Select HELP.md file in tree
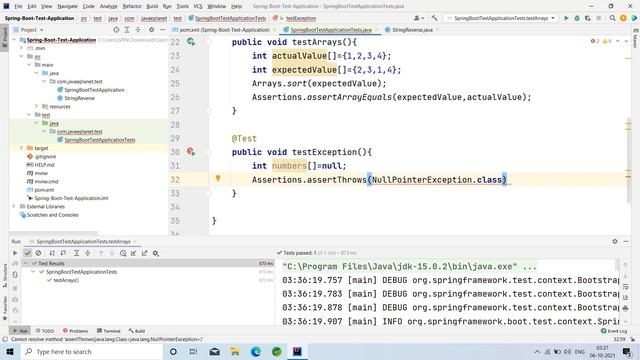 coord(44,165)
